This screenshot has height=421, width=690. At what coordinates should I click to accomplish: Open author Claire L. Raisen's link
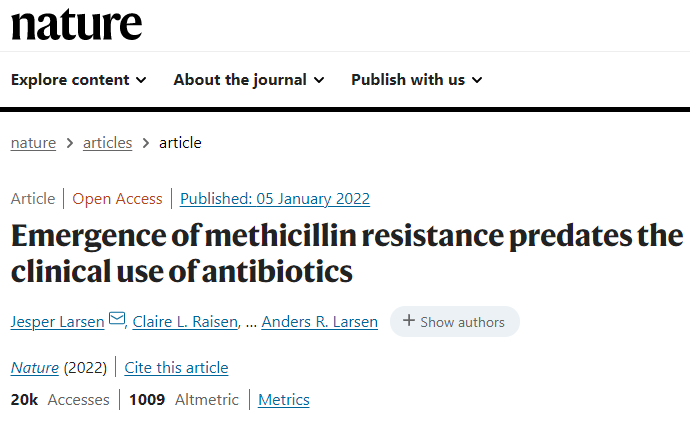pos(185,322)
